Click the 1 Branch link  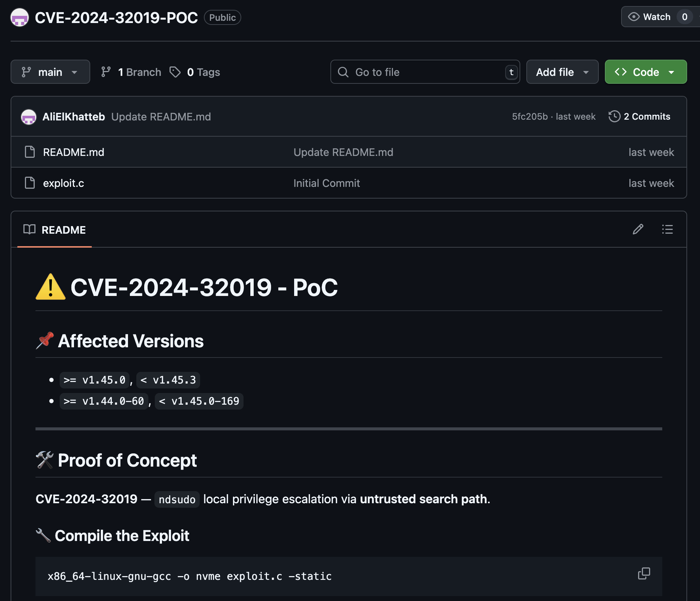coord(139,72)
